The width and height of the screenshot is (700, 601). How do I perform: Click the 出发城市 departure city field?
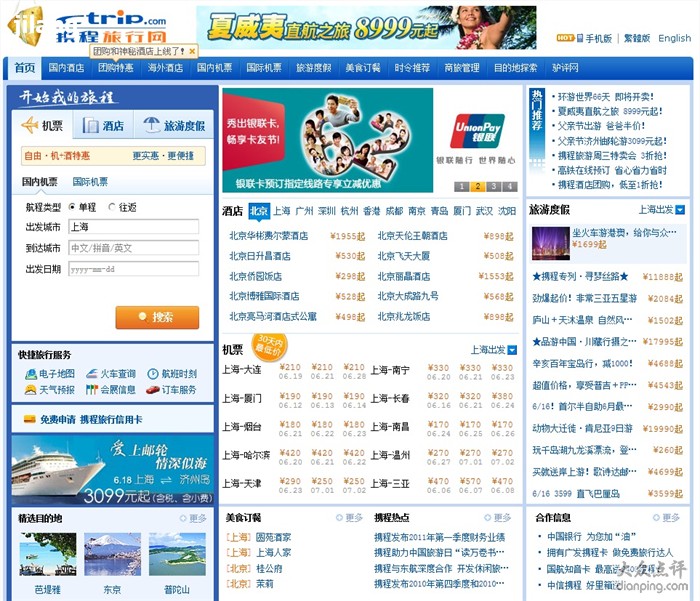133,227
